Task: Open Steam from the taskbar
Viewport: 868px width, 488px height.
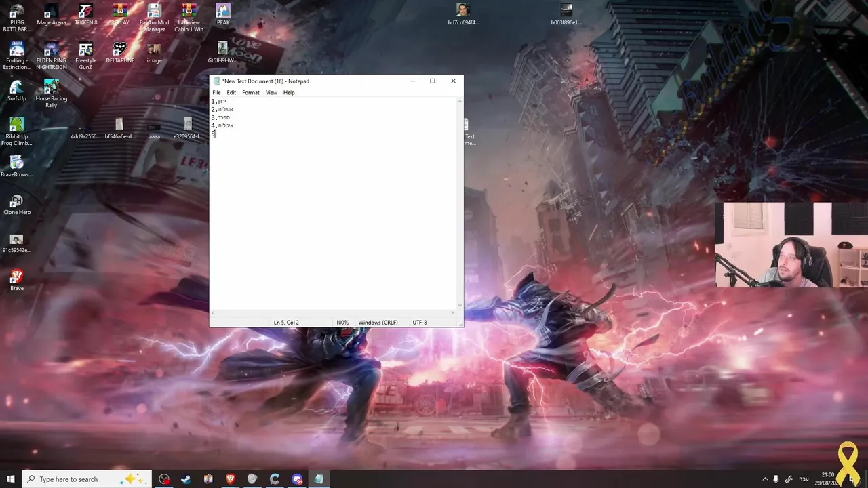Action: (186, 479)
